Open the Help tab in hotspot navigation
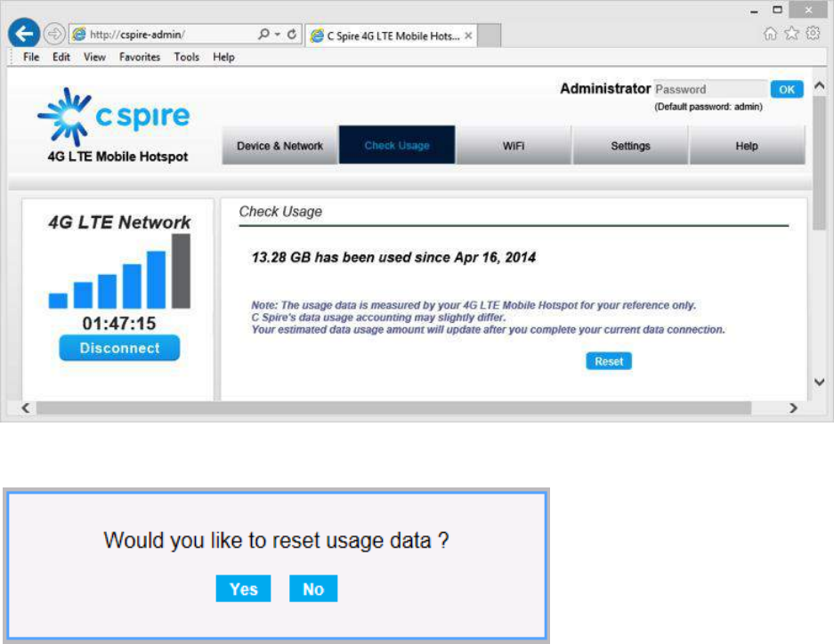Screen dimensions: 834x644 coord(747,146)
